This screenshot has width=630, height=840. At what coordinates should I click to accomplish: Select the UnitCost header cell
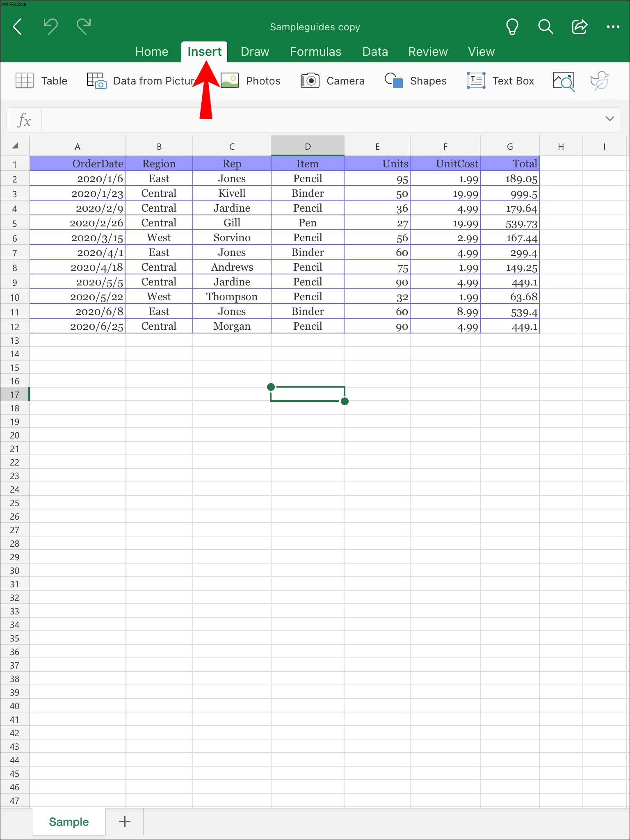click(x=445, y=164)
